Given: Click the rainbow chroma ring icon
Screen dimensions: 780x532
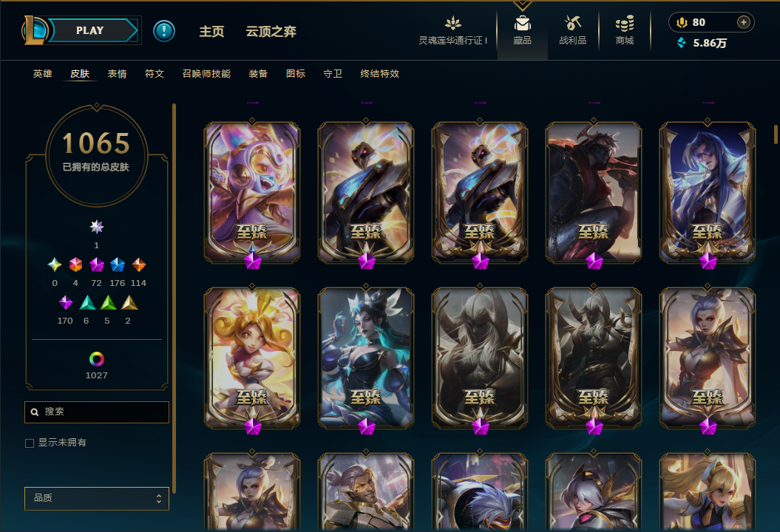Looking at the screenshot, I should point(97,358).
